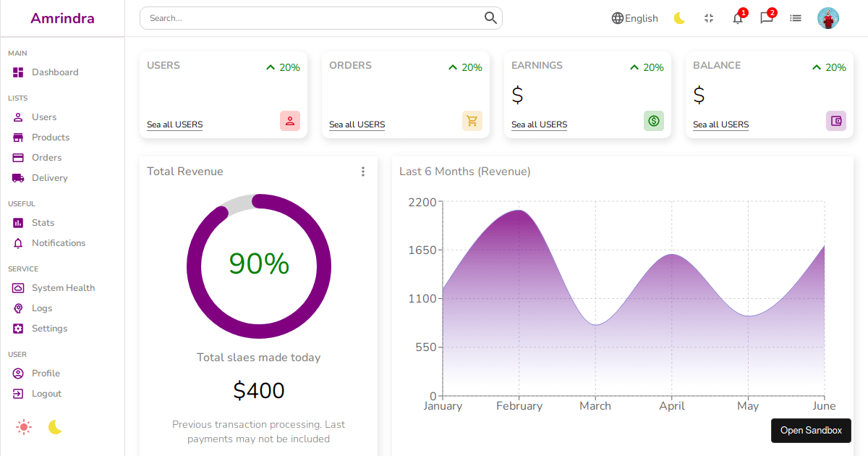The height and width of the screenshot is (456, 868).
Task: Open the English language selector
Action: tap(634, 18)
